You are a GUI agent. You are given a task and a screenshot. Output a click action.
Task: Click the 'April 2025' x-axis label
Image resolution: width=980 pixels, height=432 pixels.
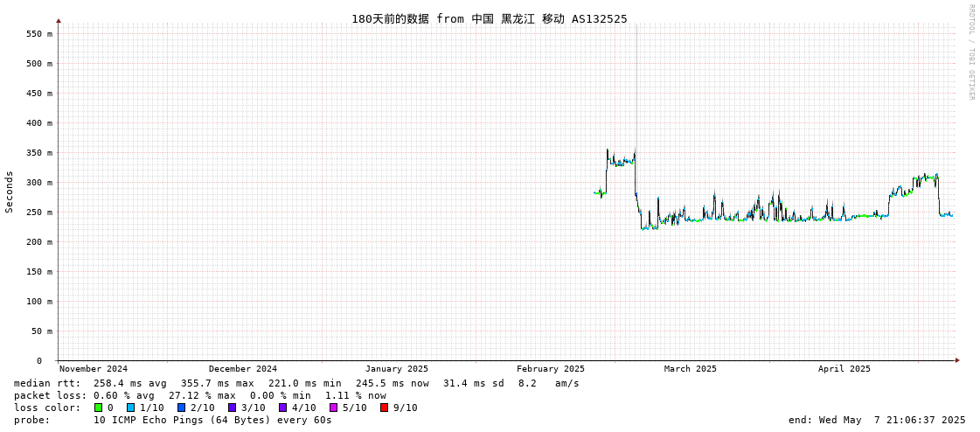[x=844, y=369]
